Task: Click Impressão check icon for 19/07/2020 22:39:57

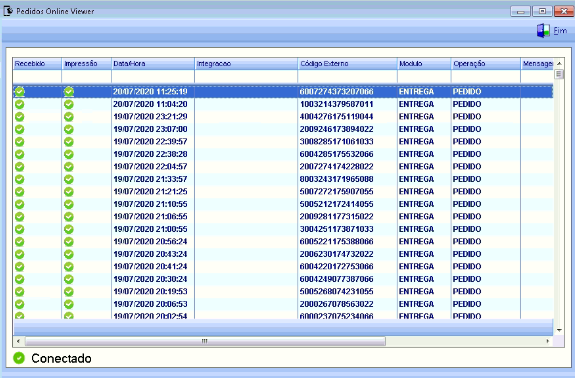Action: point(69,142)
